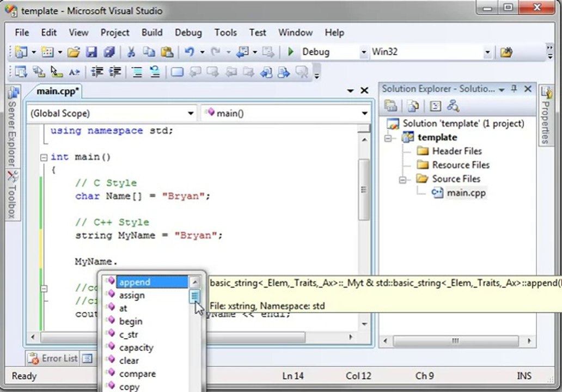Open the File menu
The height and width of the screenshot is (392, 562).
tap(22, 33)
